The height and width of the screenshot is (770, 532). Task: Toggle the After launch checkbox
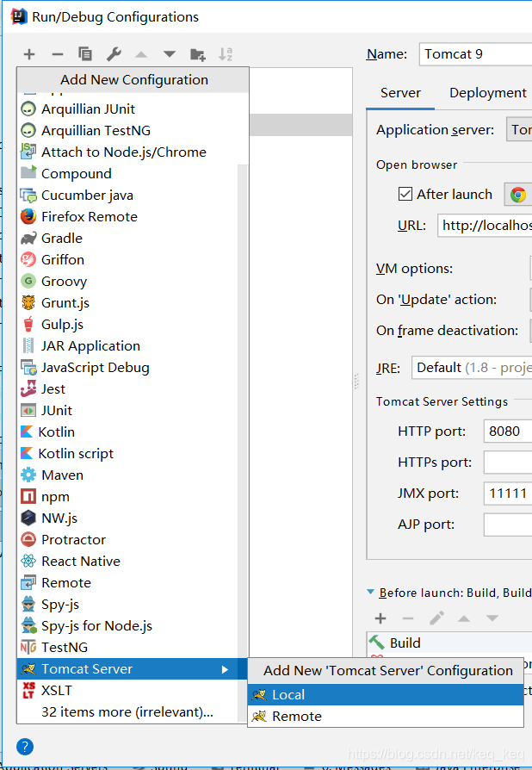pyautogui.click(x=405, y=195)
